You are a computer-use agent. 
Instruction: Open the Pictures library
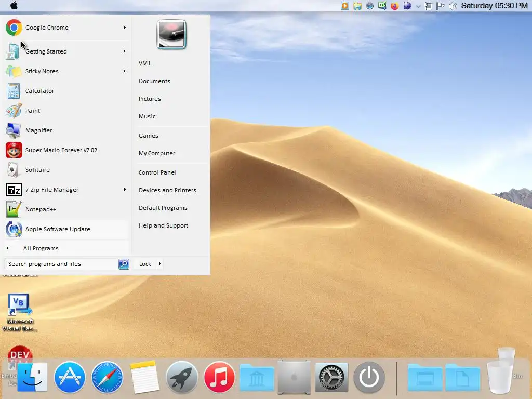pyautogui.click(x=150, y=99)
